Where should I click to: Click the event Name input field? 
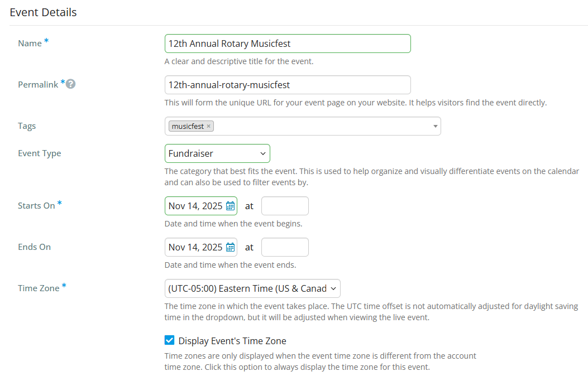(288, 43)
